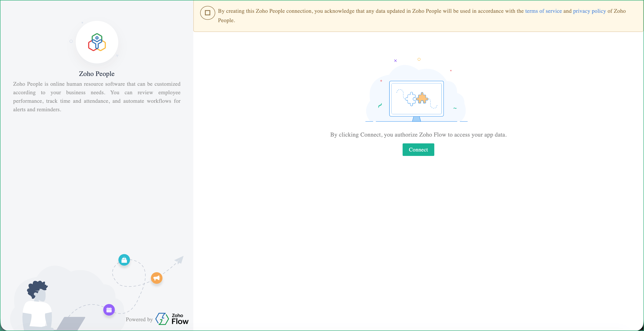
Task: Click the Powered by label
Action: (x=139, y=319)
